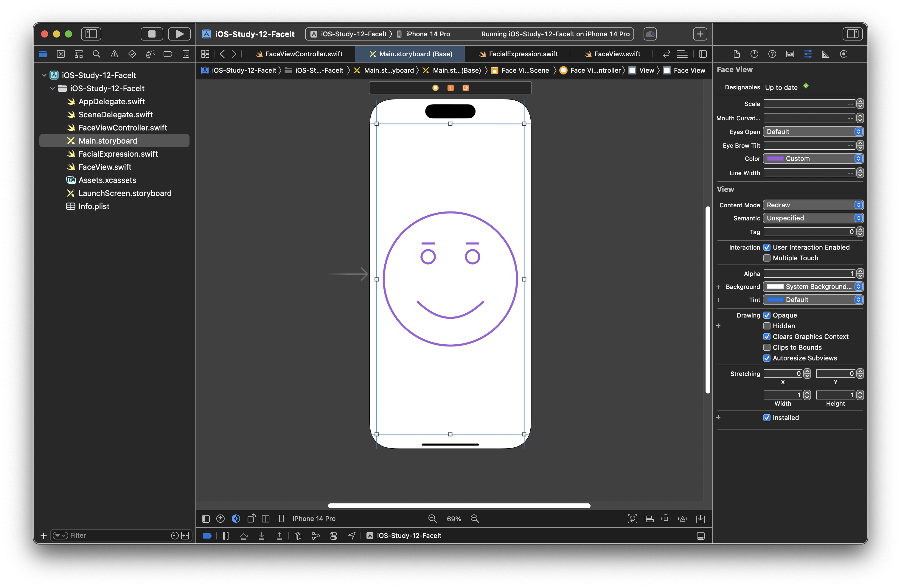
Task: Click the Stop button in the toolbar
Action: pos(152,34)
